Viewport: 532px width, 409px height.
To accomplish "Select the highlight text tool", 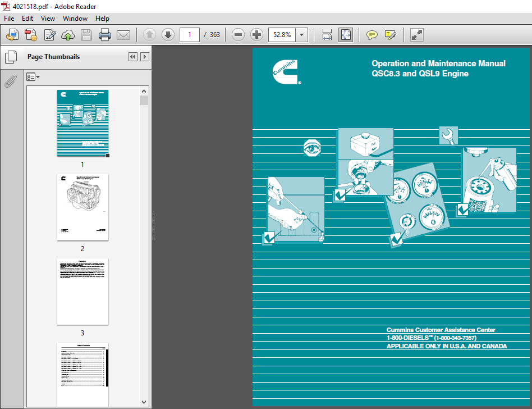I will pos(390,35).
